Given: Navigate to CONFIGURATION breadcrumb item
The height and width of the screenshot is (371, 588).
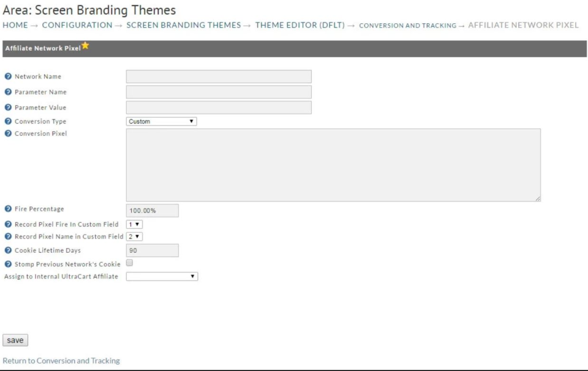Looking at the screenshot, I should [x=77, y=25].
